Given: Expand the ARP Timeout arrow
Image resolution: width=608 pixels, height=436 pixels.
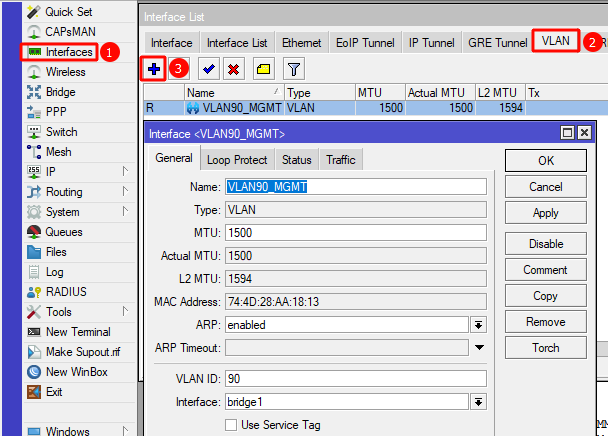Looking at the screenshot, I should click(x=478, y=347).
